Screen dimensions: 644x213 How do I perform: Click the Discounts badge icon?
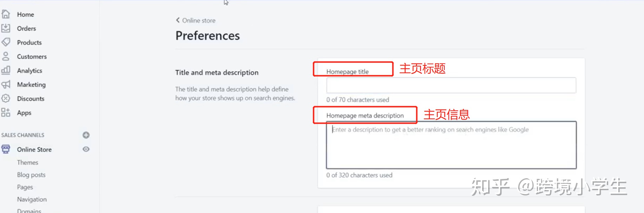(6, 98)
